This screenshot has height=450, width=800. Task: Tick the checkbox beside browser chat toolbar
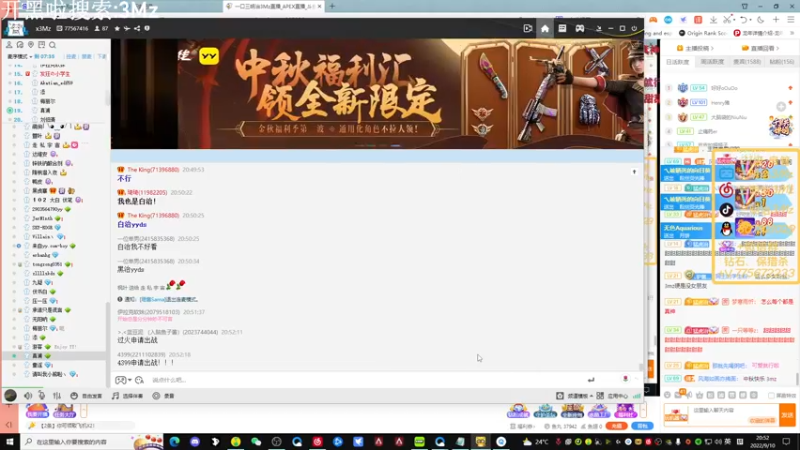tap(771, 395)
